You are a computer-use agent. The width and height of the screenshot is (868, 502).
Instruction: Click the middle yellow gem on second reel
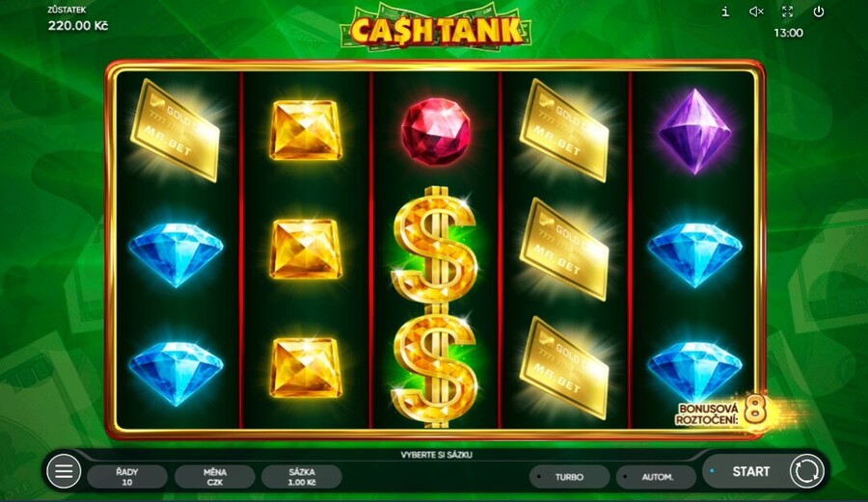305,249
